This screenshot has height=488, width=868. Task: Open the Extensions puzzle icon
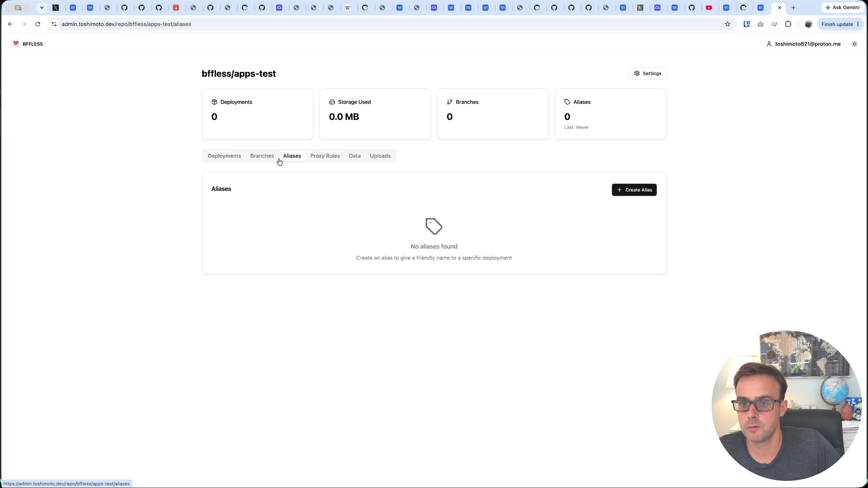click(788, 24)
